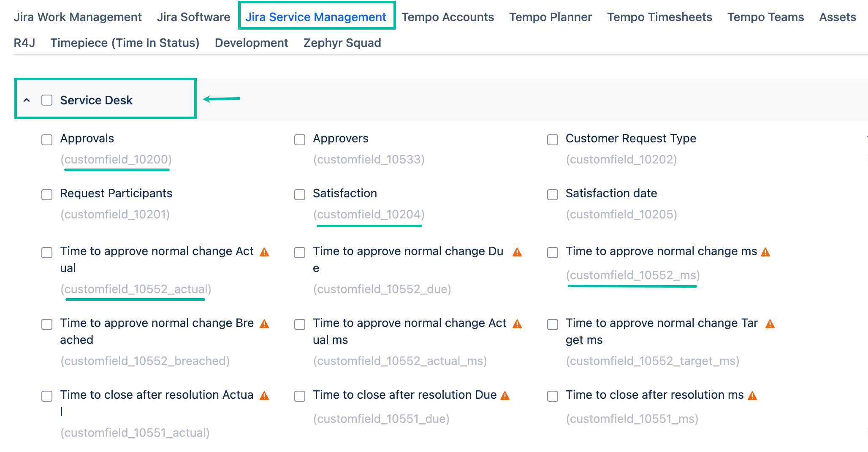
Task: Tick the Request Participants checkbox
Action: [x=47, y=194]
